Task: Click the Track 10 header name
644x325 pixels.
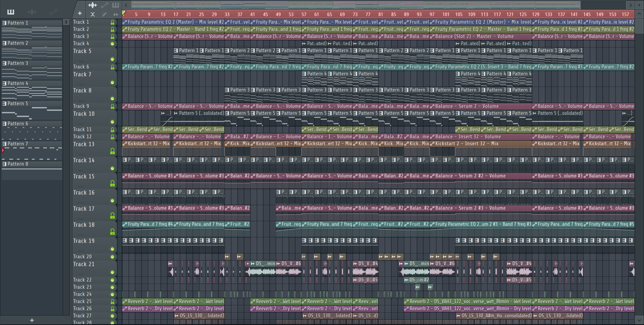Action: click(x=84, y=114)
